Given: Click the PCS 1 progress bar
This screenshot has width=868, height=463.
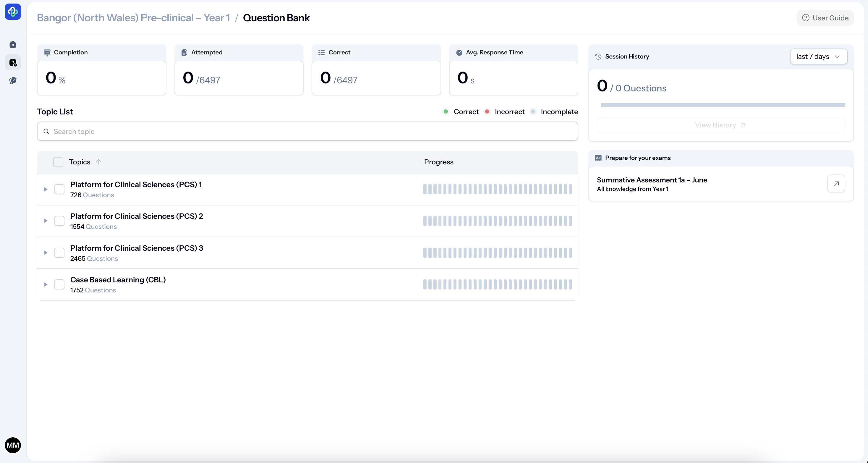Looking at the screenshot, I should click(x=497, y=190).
